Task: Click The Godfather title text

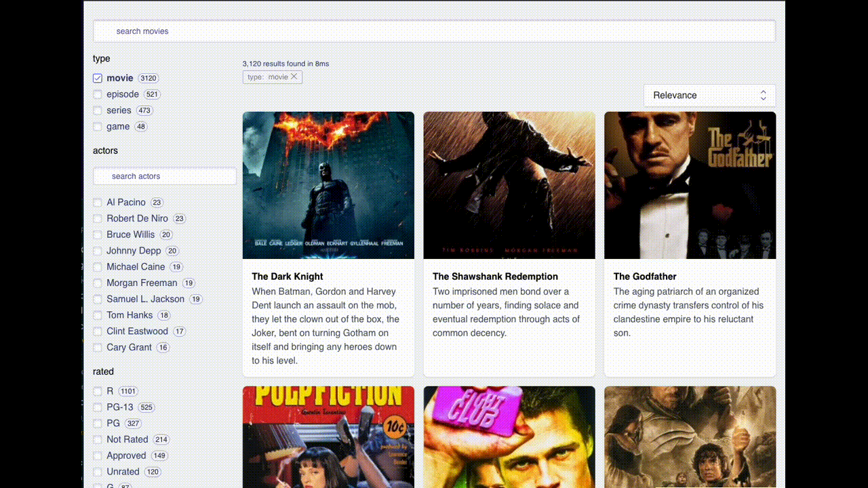Action: (x=645, y=277)
